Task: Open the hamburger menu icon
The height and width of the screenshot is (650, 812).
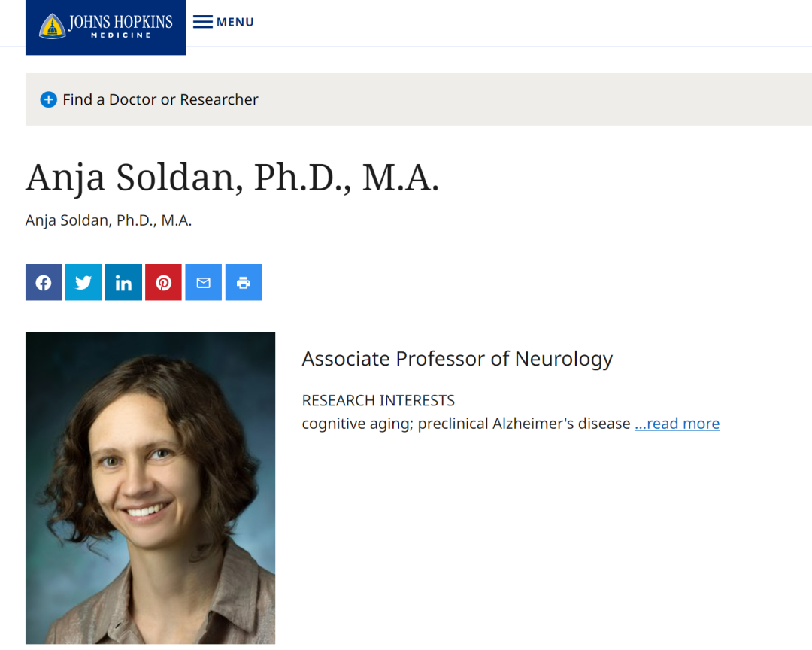Action: coord(202,22)
